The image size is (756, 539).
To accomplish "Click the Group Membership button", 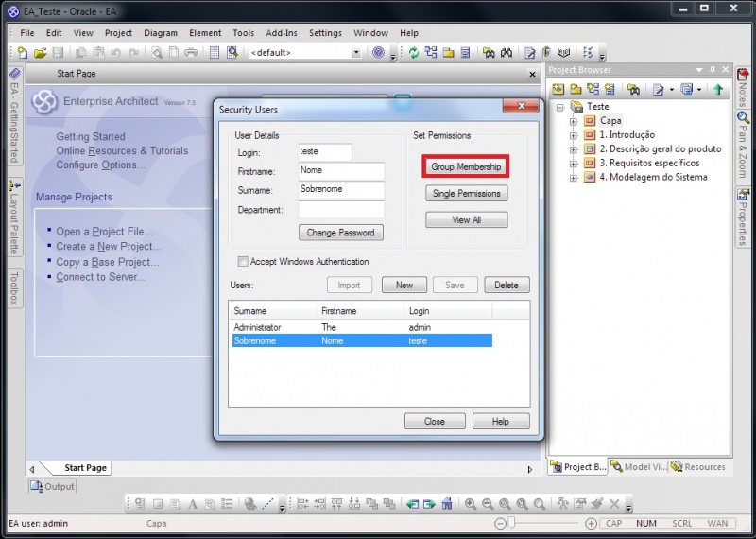I will click(x=466, y=166).
